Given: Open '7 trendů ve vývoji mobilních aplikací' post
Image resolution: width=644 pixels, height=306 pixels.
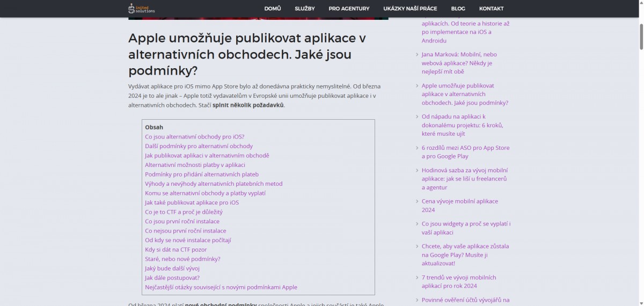Looking at the screenshot, I should pos(459,282).
